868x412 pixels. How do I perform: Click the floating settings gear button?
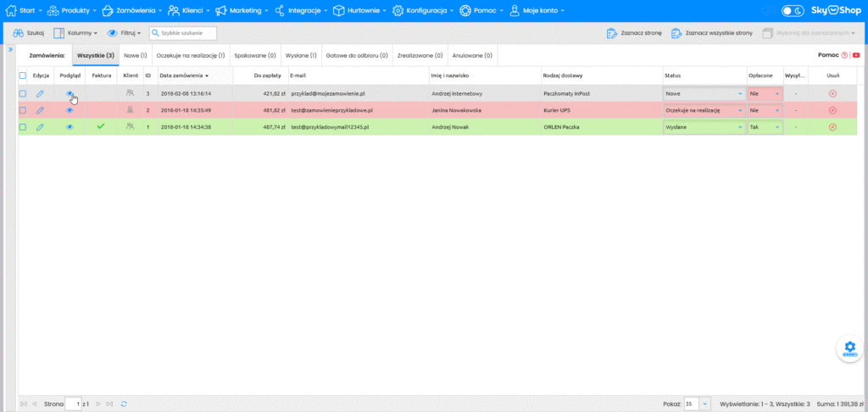(x=849, y=348)
